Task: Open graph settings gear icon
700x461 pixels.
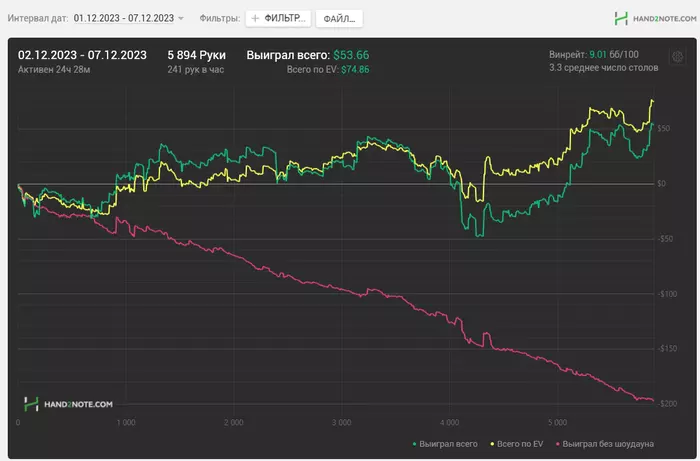Action: pyautogui.click(x=678, y=57)
